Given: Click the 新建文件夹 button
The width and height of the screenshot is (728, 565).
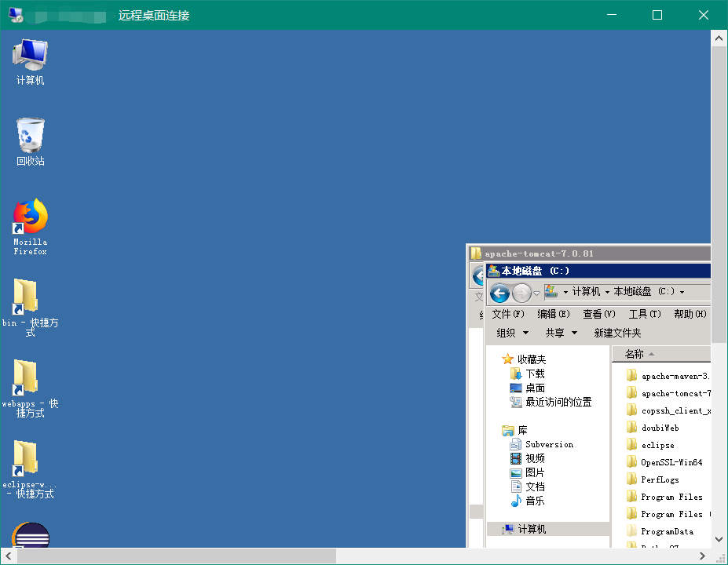Looking at the screenshot, I should coord(617,333).
